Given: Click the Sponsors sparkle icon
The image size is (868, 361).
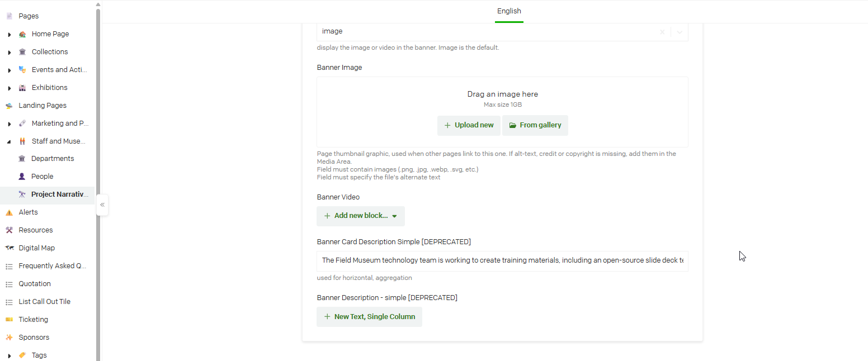Looking at the screenshot, I should (9, 338).
